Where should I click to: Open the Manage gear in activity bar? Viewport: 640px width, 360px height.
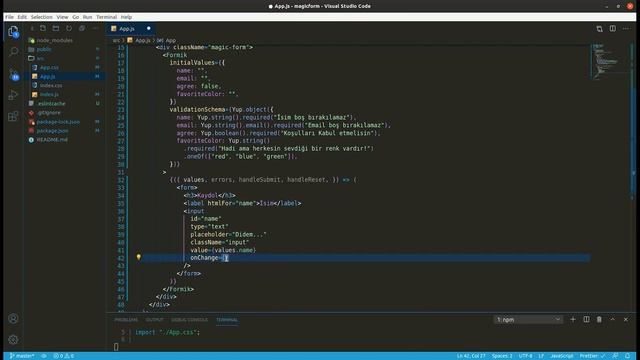(13, 339)
